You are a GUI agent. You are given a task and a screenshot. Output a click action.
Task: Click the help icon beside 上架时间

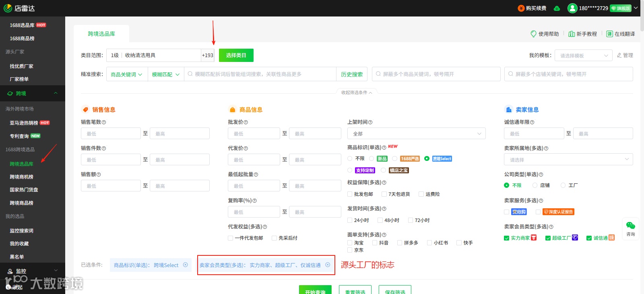point(370,122)
